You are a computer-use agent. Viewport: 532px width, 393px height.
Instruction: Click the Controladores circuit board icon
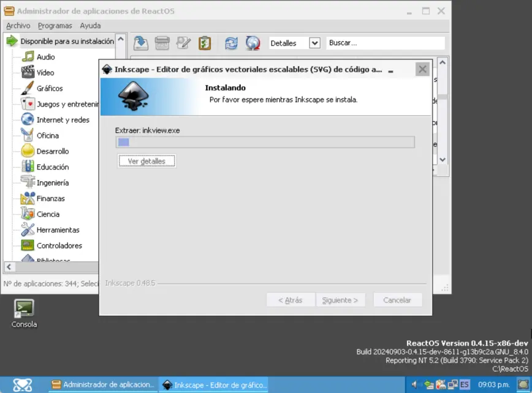[28, 245]
